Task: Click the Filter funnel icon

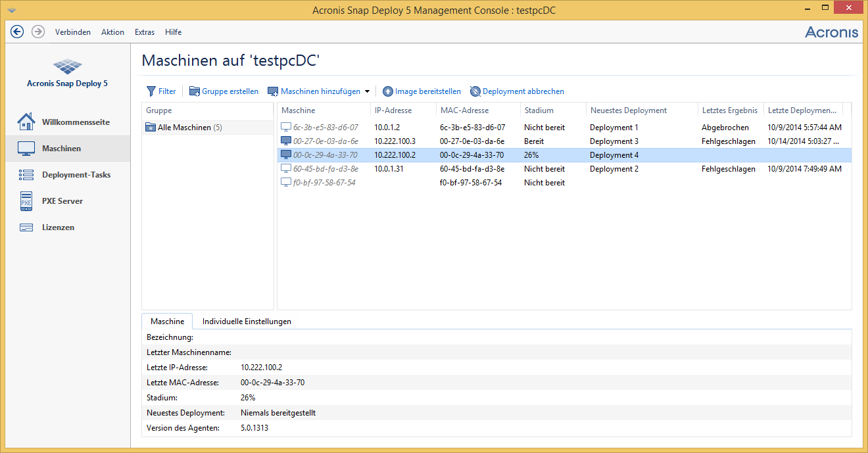Action: click(x=151, y=91)
